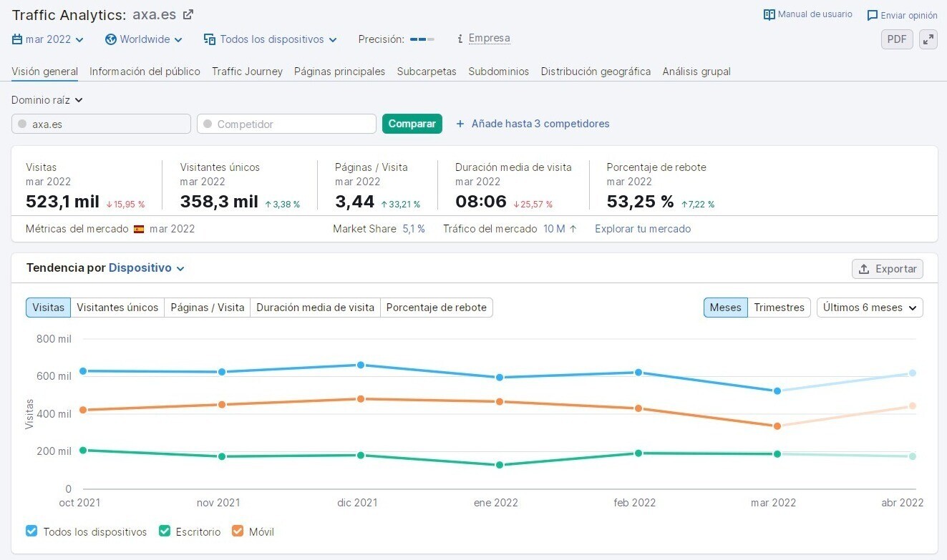This screenshot has height=560, width=947.
Task: Click the orange mar 2022 data point
Action: pyautogui.click(x=777, y=426)
